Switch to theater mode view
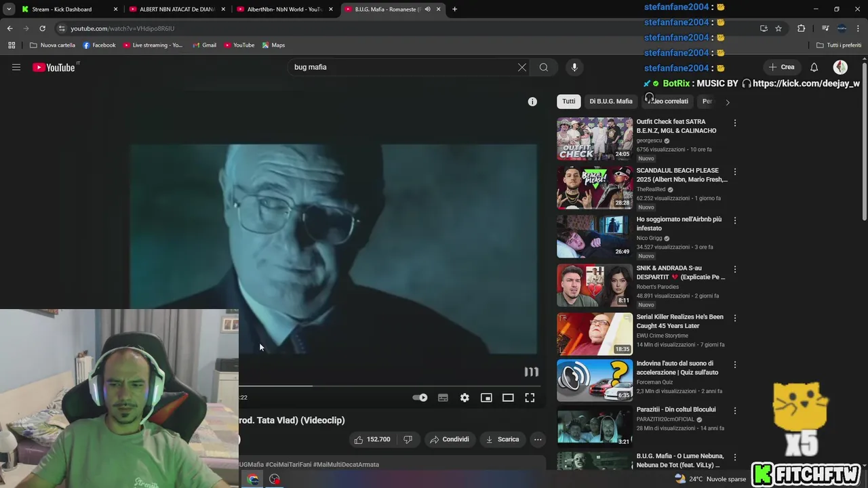Image resolution: width=868 pixels, height=488 pixels. point(508,398)
